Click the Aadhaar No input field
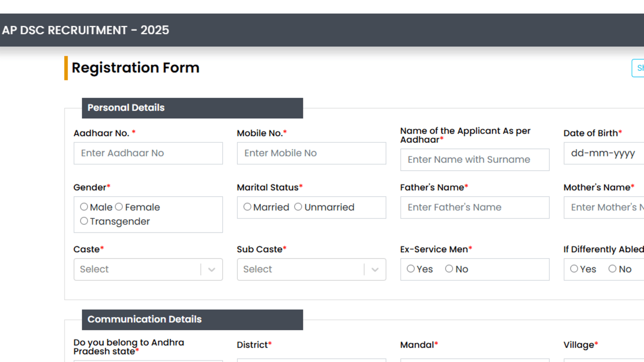644x362 pixels. click(148, 153)
